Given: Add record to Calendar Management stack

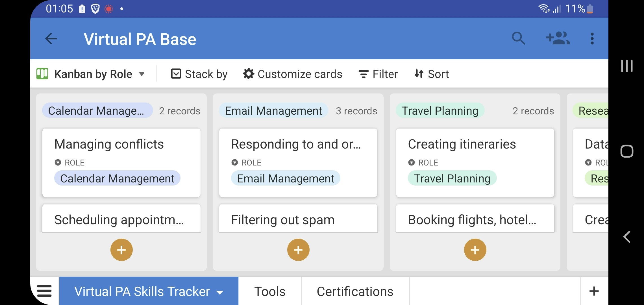Looking at the screenshot, I should (121, 250).
